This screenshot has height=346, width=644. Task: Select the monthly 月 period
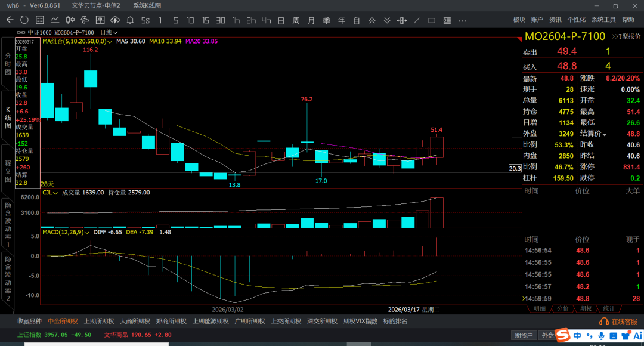click(311, 20)
